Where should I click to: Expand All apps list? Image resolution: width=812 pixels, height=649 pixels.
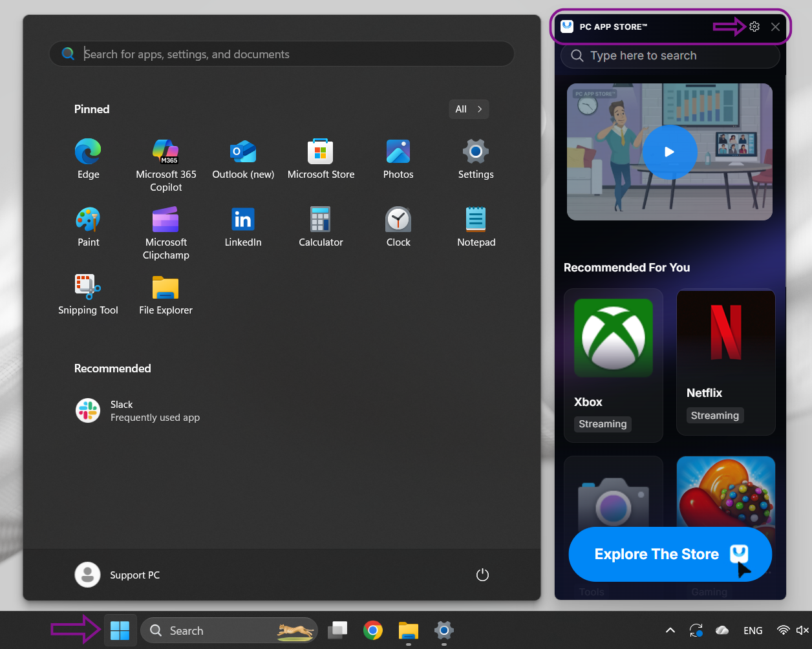coord(469,109)
